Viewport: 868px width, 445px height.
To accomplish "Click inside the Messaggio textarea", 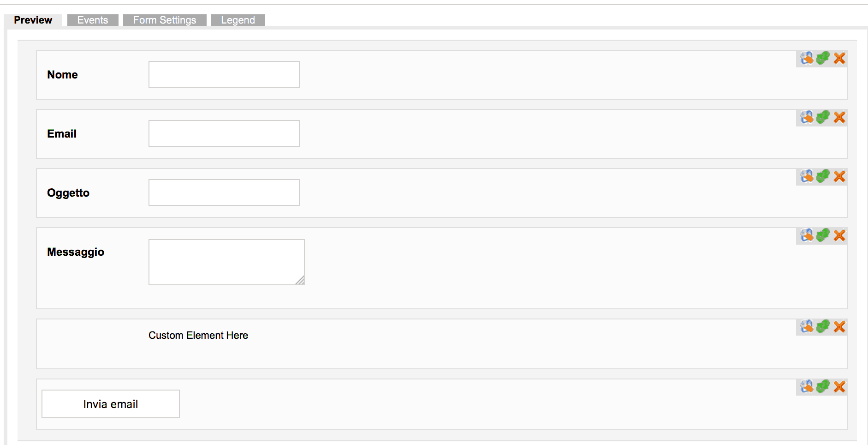I will 226,262.
